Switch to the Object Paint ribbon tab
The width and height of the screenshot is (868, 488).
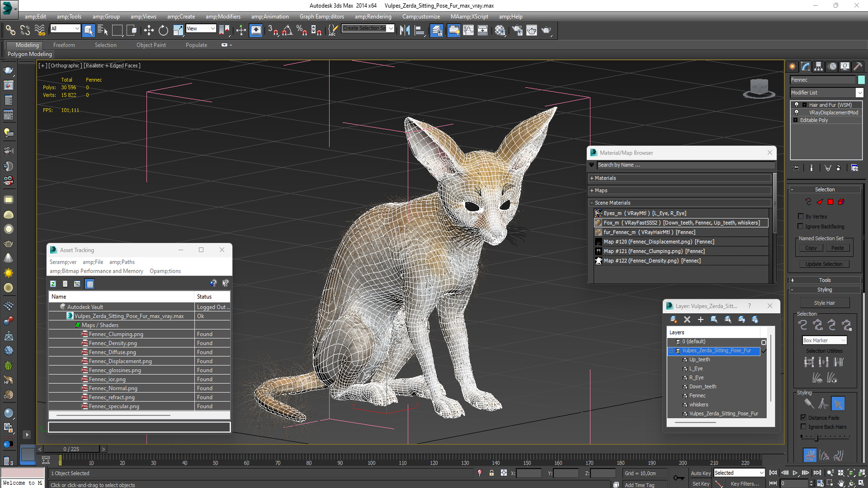(151, 45)
